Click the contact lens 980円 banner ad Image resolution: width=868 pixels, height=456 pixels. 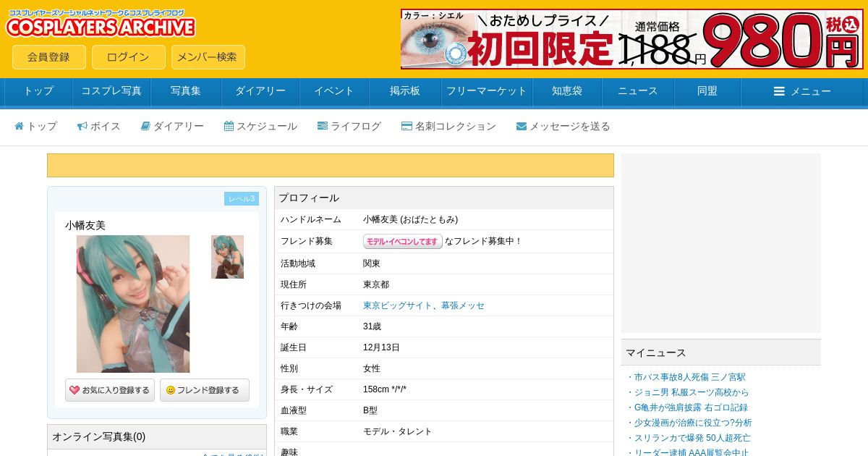(x=632, y=39)
